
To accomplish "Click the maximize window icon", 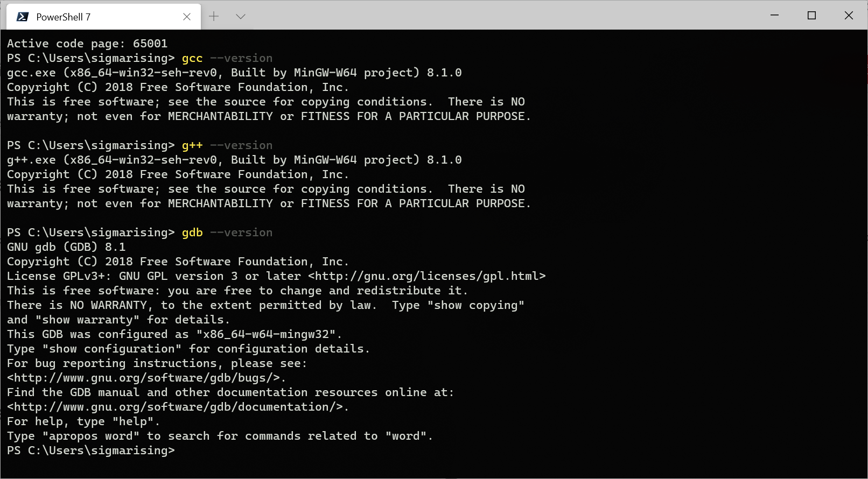I will [x=811, y=15].
